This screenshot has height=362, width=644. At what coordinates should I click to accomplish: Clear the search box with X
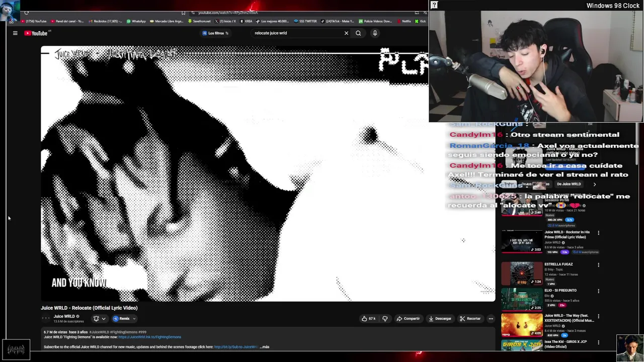pos(346,33)
